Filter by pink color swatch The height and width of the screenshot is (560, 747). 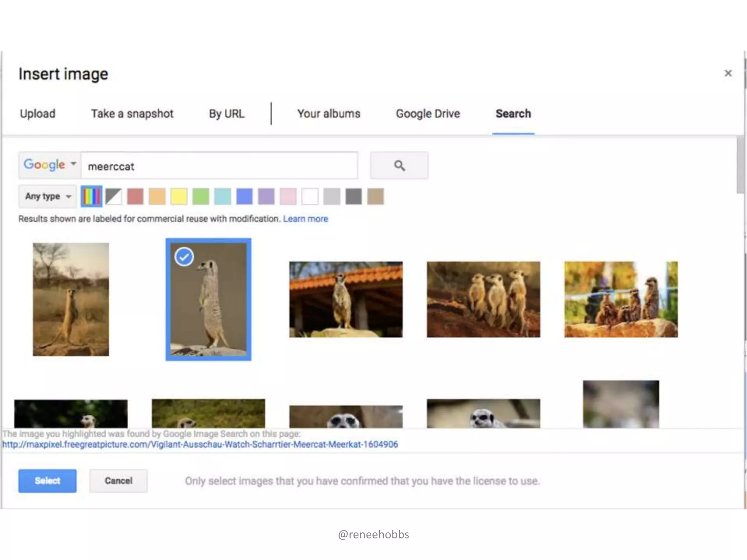[x=288, y=197]
